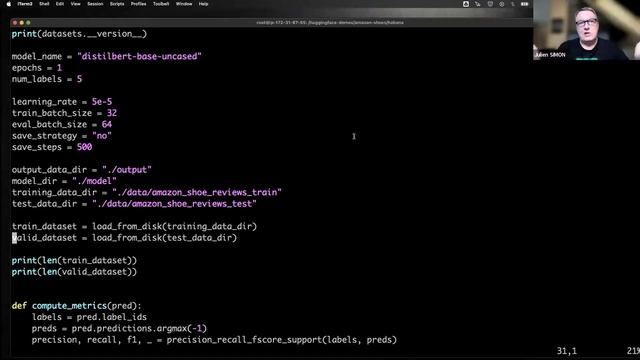Click the 'print(len(valid_dataset))' line
640x360 pixels.
[74, 272]
